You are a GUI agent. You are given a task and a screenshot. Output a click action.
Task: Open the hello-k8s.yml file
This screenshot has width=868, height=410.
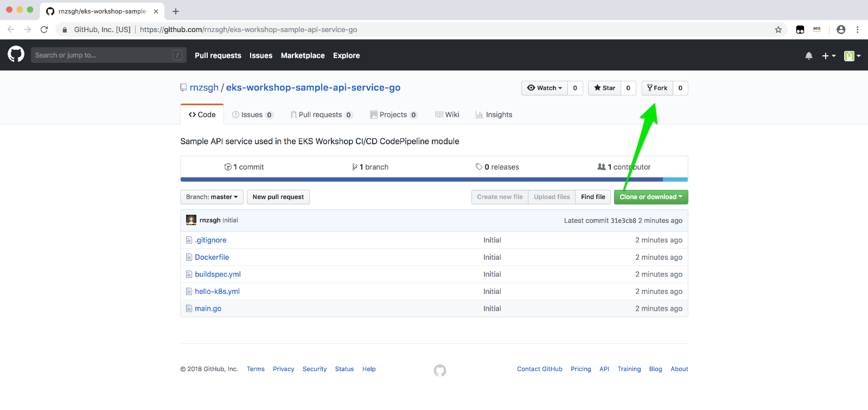click(217, 291)
